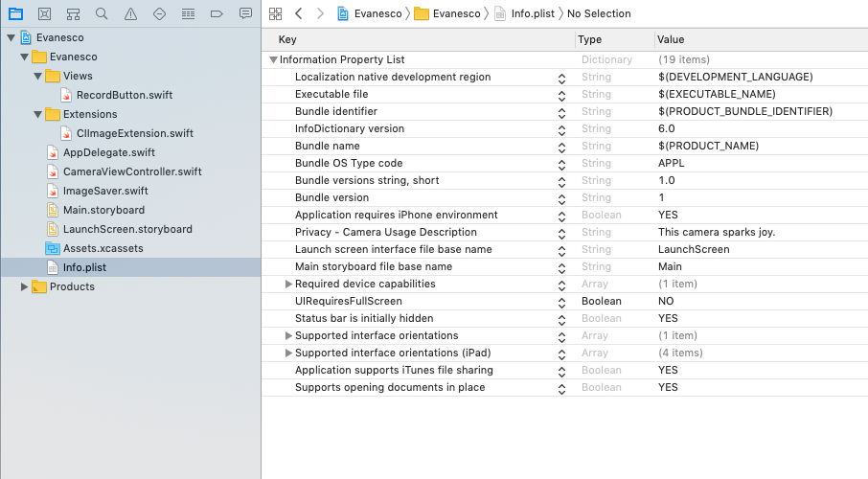This screenshot has height=479, width=868.
Task: Click the UIRequiresFullScreen key stepper arrows
Action: click(x=562, y=301)
